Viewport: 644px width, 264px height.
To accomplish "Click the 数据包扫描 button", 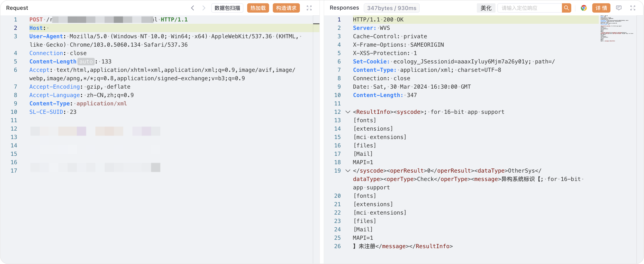I will pos(227,8).
